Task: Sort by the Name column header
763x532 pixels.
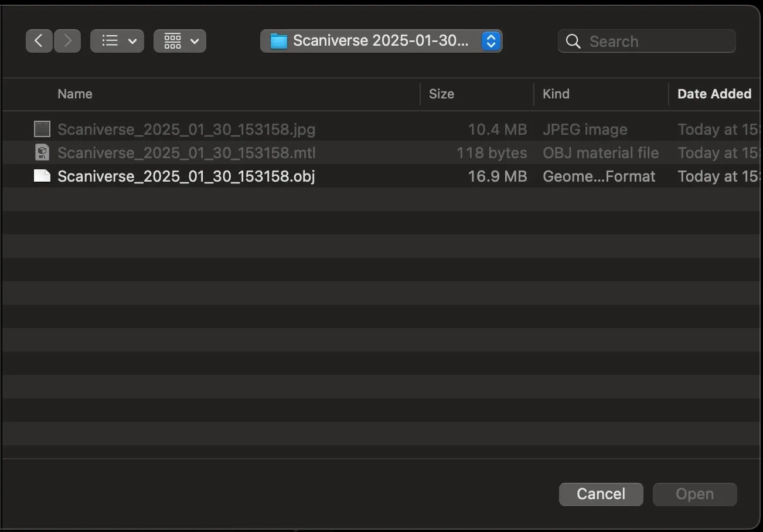Action: pyautogui.click(x=75, y=94)
